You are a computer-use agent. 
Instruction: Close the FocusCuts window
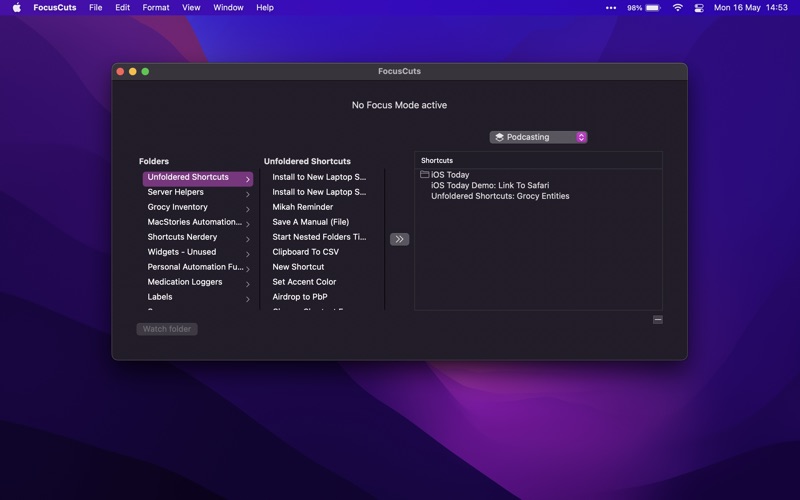click(x=120, y=71)
